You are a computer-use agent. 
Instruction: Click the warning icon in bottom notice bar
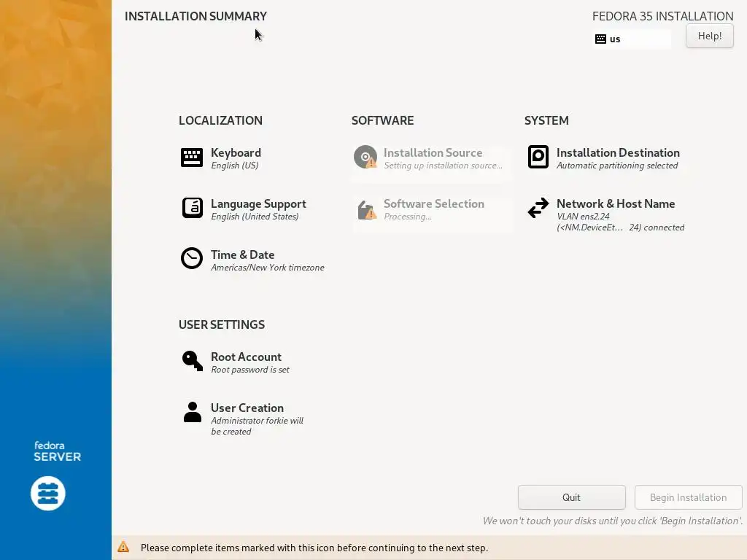[123, 547]
